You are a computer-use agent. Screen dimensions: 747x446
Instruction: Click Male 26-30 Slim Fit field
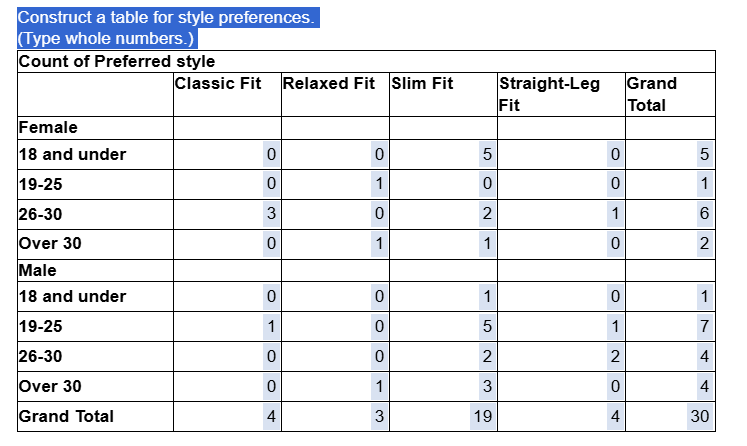click(487, 357)
